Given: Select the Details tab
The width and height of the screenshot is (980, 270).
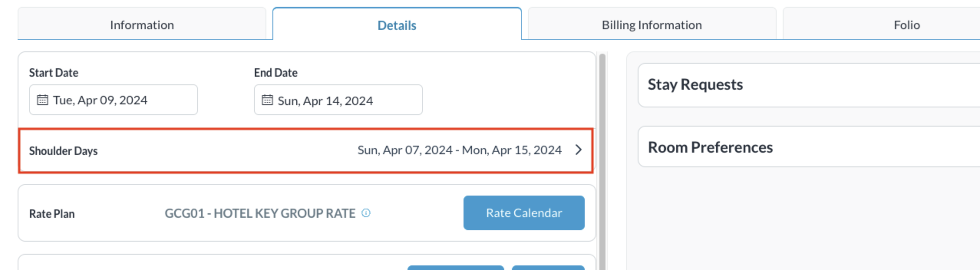Looking at the screenshot, I should tap(396, 24).
